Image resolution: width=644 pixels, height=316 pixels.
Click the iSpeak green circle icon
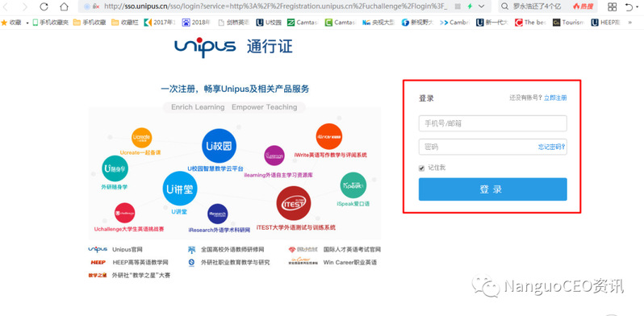click(x=353, y=185)
